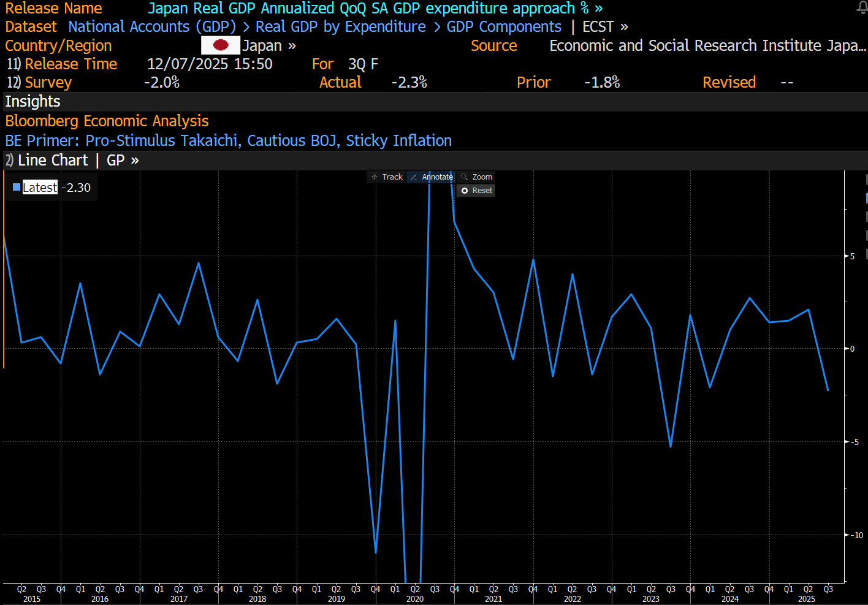Image resolution: width=868 pixels, height=605 pixels.
Task: Reset the chart view
Action: (476, 191)
